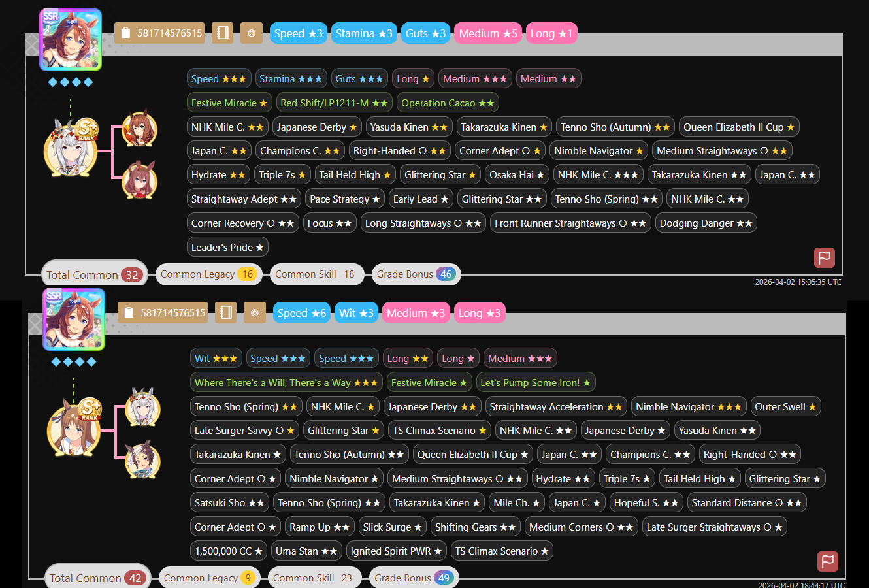Select the Total Common 32 pill
This screenshot has width=869, height=588.
coord(94,274)
